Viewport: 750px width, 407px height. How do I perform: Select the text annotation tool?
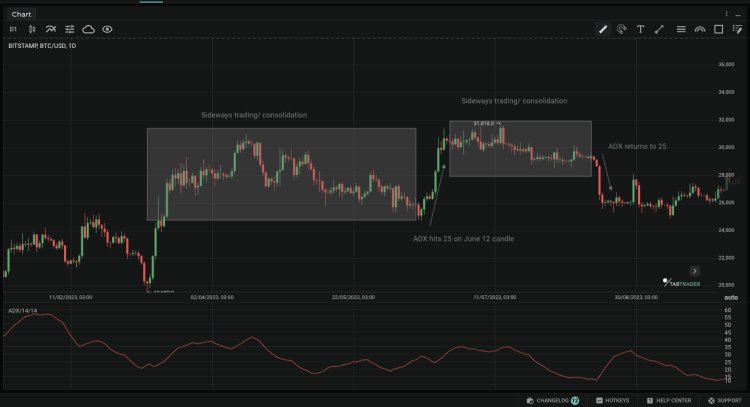(x=640, y=29)
